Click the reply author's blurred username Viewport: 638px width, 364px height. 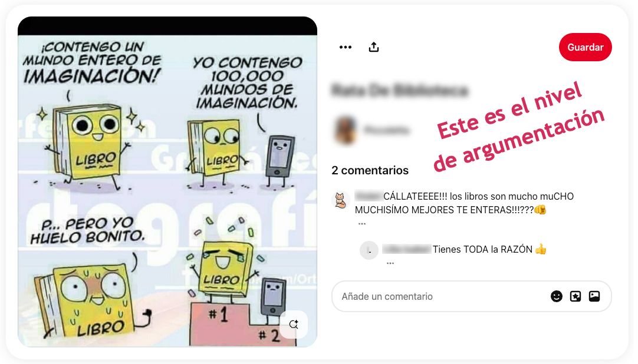(406, 249)
